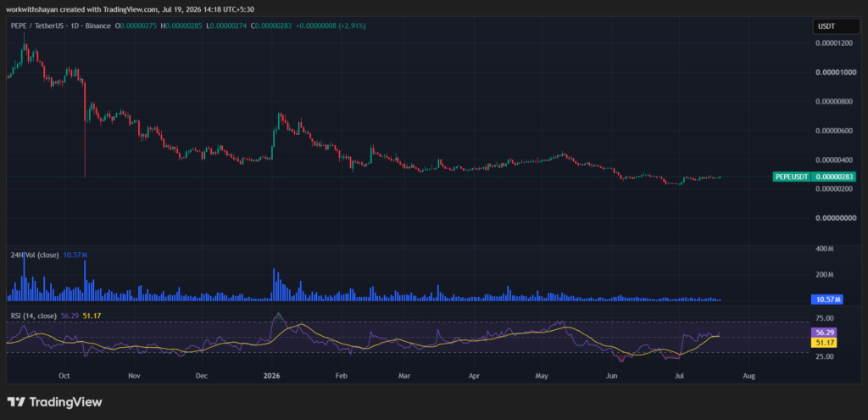Screen dimensions: 868x420
Task: Click the purple 56.29 RSI axis tag
Action: coord(824,333)
